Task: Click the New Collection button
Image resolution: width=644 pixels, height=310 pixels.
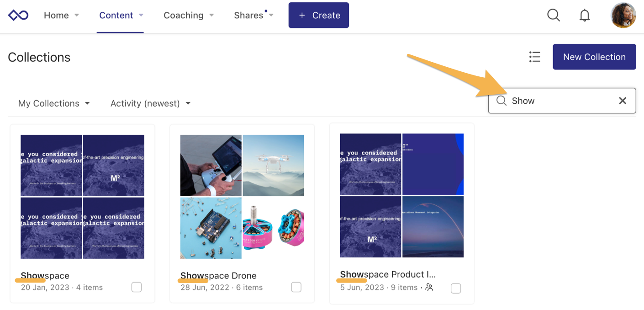Action: pos(594,57)
